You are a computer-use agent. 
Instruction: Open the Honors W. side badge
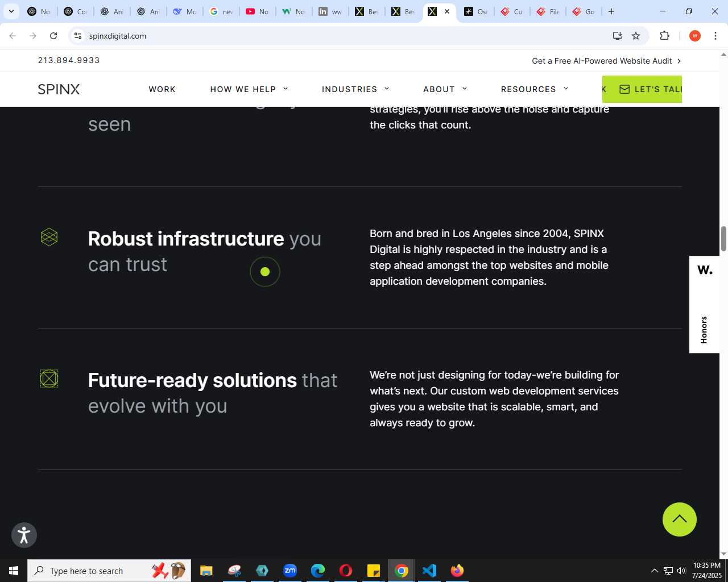pos(704,305)
